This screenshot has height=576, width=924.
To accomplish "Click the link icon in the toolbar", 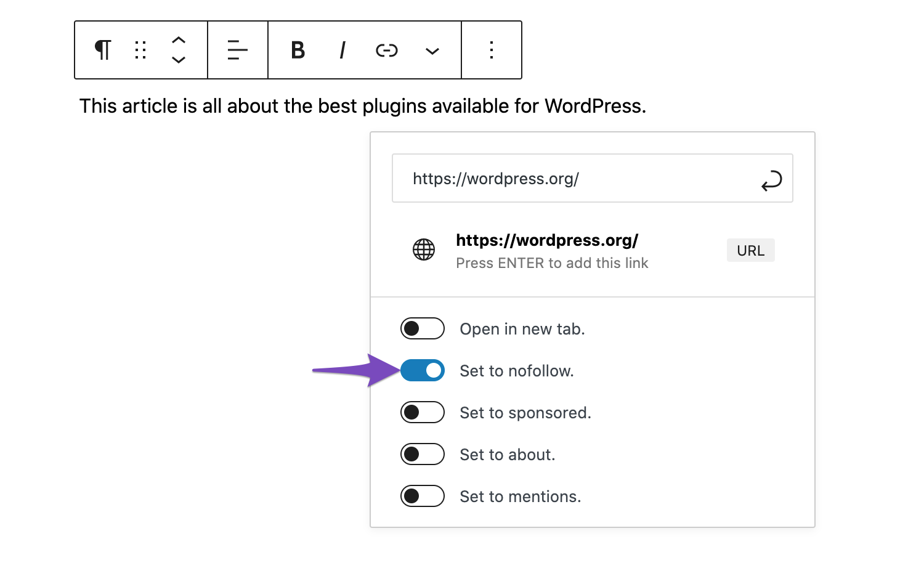I will [x=387, y=51].
